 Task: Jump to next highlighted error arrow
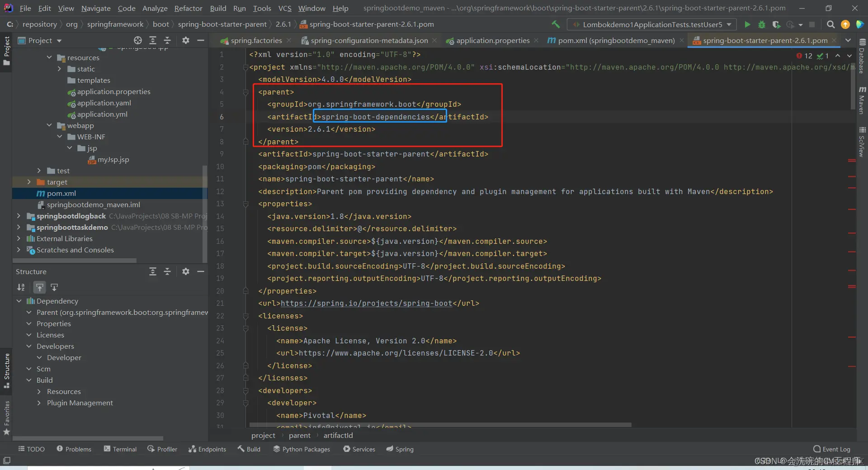[849, 56]
